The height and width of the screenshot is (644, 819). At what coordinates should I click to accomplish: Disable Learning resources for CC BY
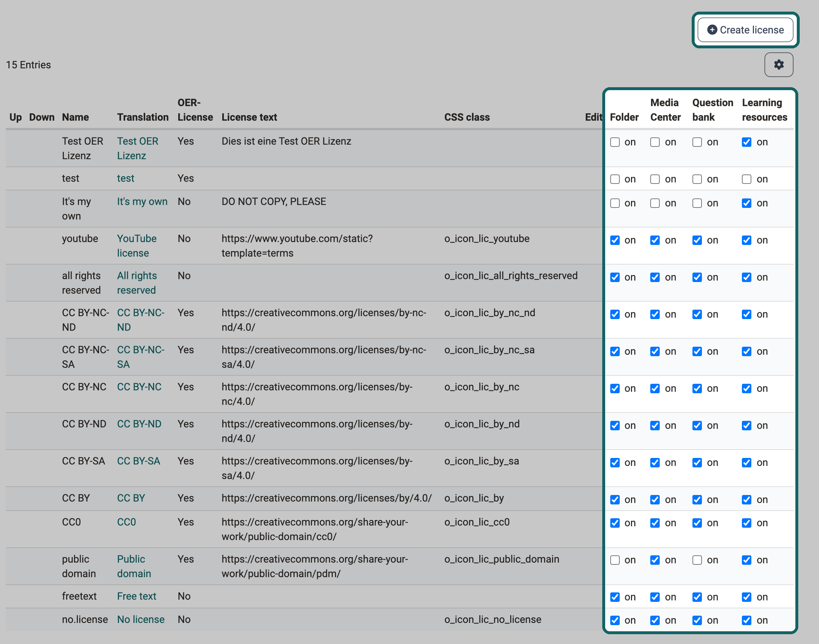coord(747,500)
